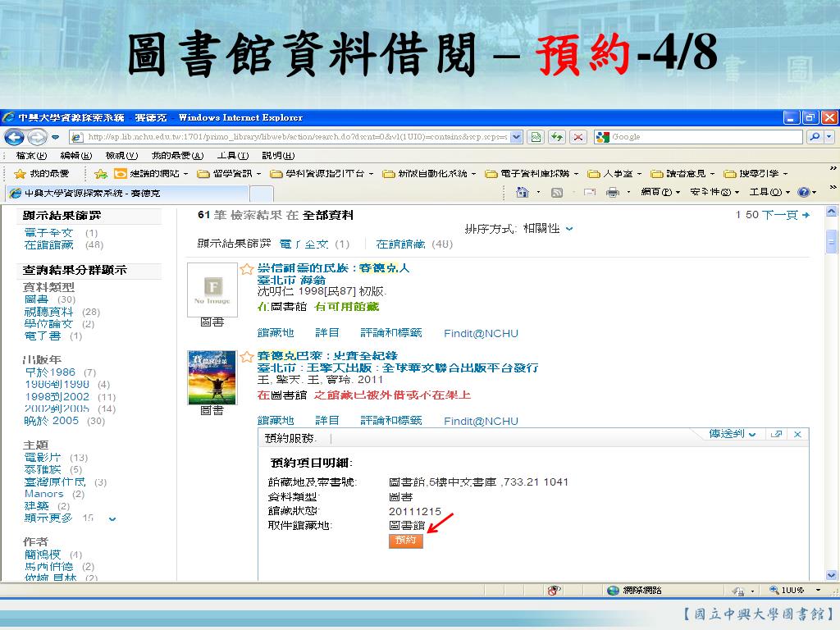Open the 留學資訊 favorites folder
Viewport: 840px width, 630px height.
coord(229,174)
